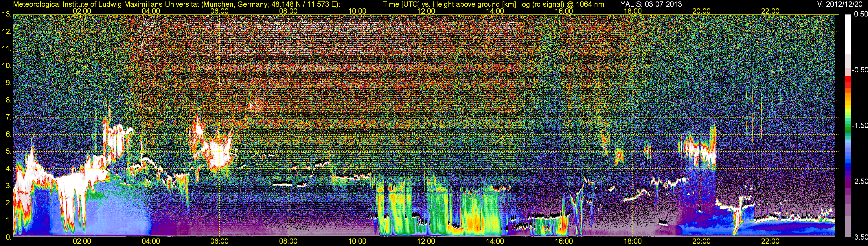Click the 14:00 tick on the top time axis
This screenshot has width=868, height=246.
(495, 11)
